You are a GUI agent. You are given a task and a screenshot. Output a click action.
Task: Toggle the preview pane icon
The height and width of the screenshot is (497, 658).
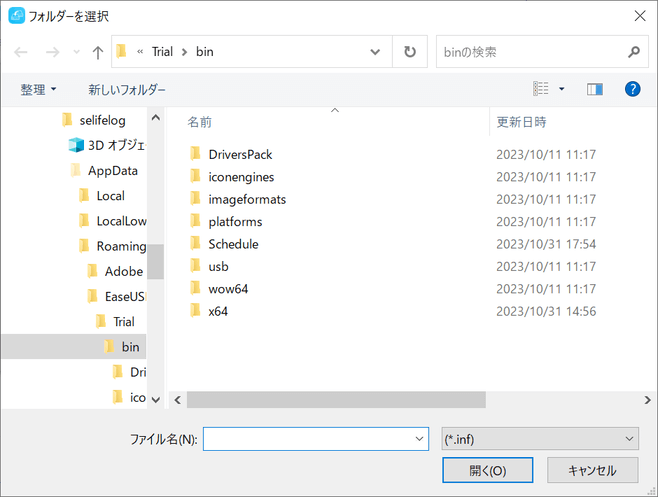point(595,89)
